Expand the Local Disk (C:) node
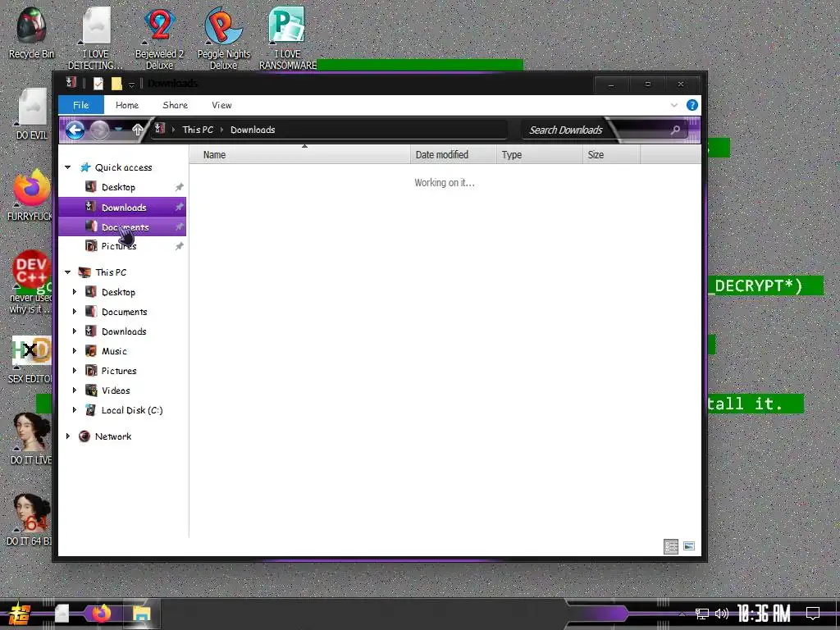 75,410
